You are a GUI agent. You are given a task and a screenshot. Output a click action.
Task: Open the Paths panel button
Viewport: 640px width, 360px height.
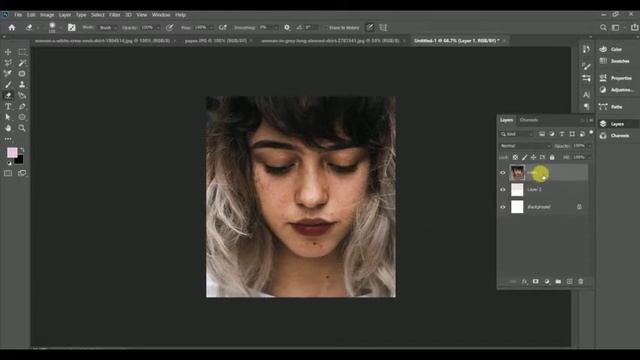pos(611,107)
